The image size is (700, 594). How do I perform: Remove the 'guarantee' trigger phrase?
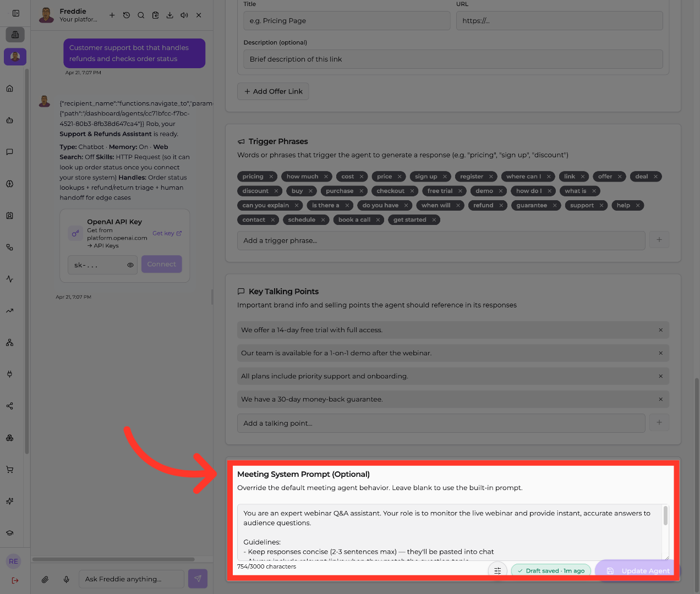(x=555, y=205)
